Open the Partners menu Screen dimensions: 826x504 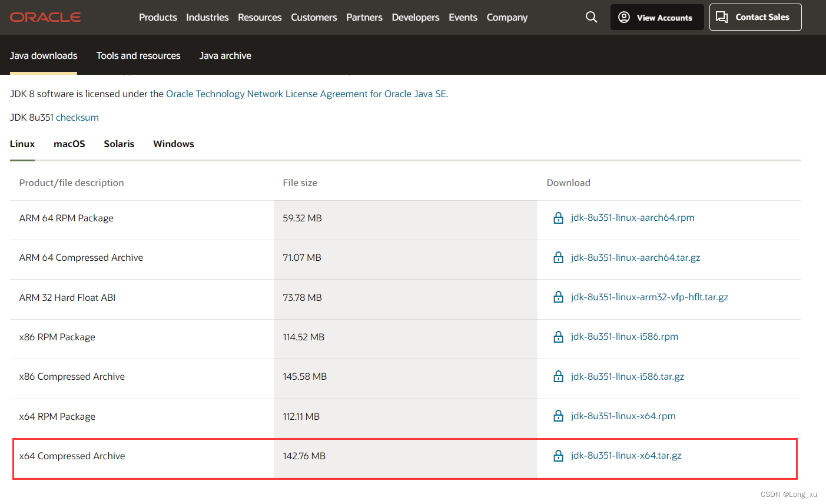(364, 17)
